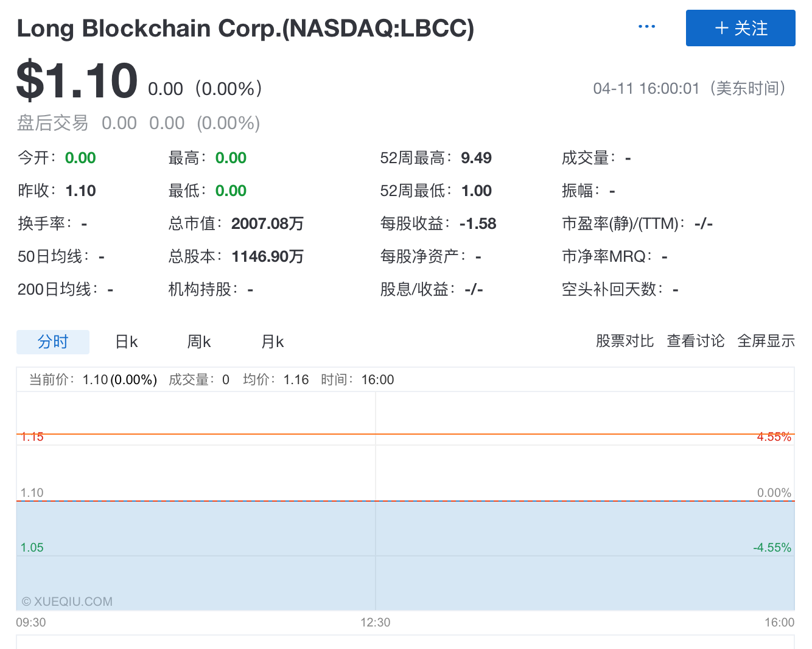Switch to the 日k daily candlestick tab

pos(125,342)
